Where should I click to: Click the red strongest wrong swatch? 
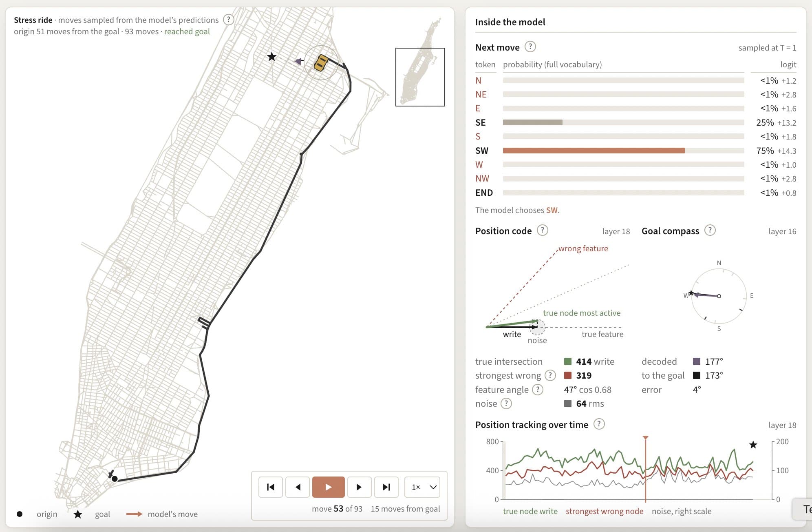pos(568,375)
